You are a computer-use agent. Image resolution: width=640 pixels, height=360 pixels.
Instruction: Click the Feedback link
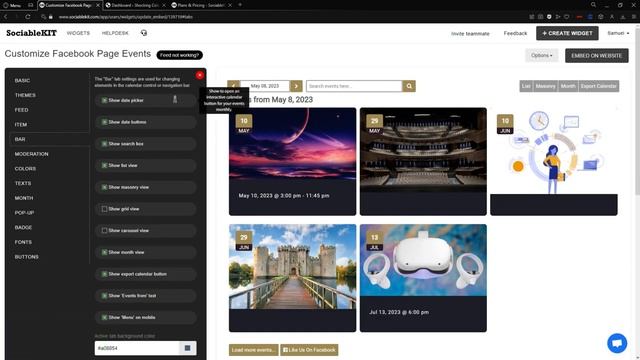click(515, 33)
